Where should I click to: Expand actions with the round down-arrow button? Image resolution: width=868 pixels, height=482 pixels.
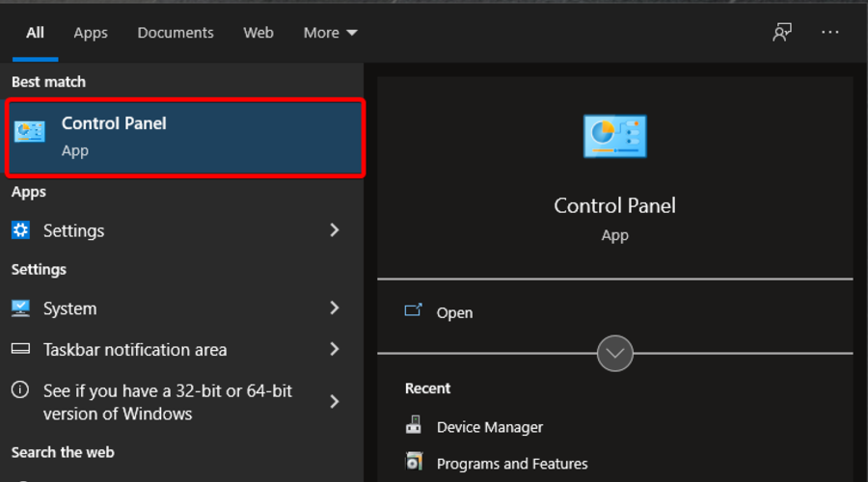pos(614,353)
